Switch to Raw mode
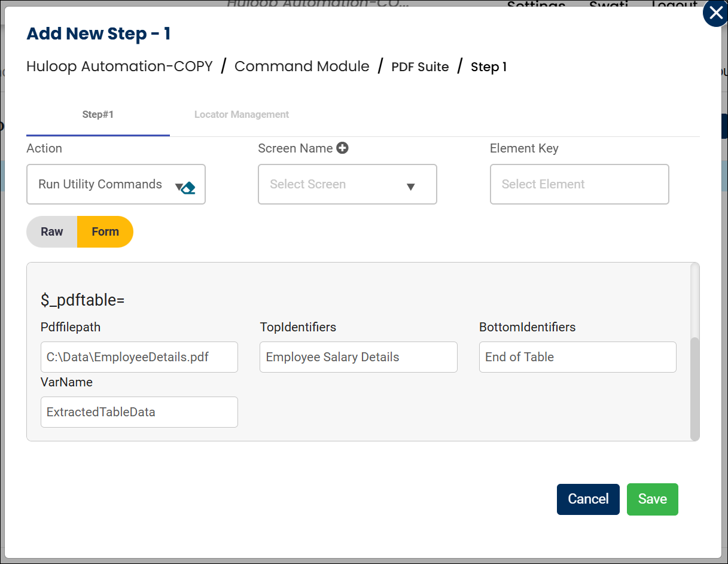The width and height of the screenshot is (728, 564). [x=52, y=232]
